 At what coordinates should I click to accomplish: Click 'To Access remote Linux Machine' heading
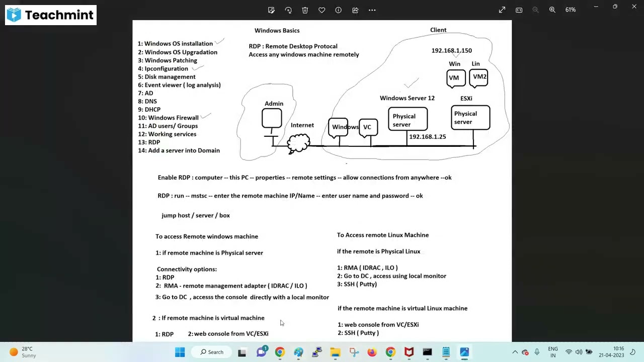coord(383,235)
